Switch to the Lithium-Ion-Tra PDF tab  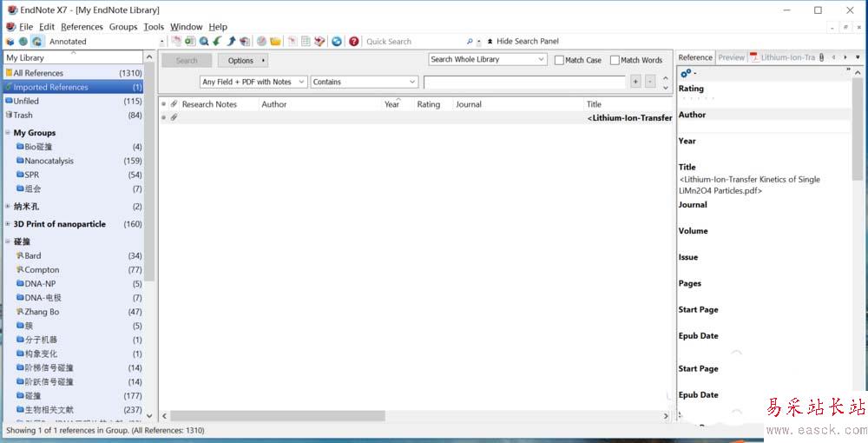pos(783,57)
